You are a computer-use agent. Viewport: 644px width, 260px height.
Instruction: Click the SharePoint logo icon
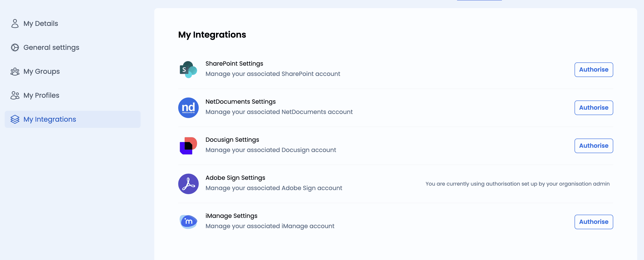pyautogui.click(x=188, y=69)
